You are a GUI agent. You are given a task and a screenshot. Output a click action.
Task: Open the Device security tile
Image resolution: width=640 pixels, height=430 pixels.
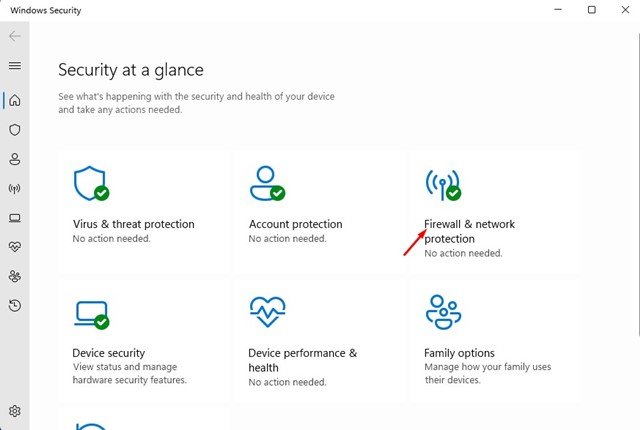[x=144, y=342]
